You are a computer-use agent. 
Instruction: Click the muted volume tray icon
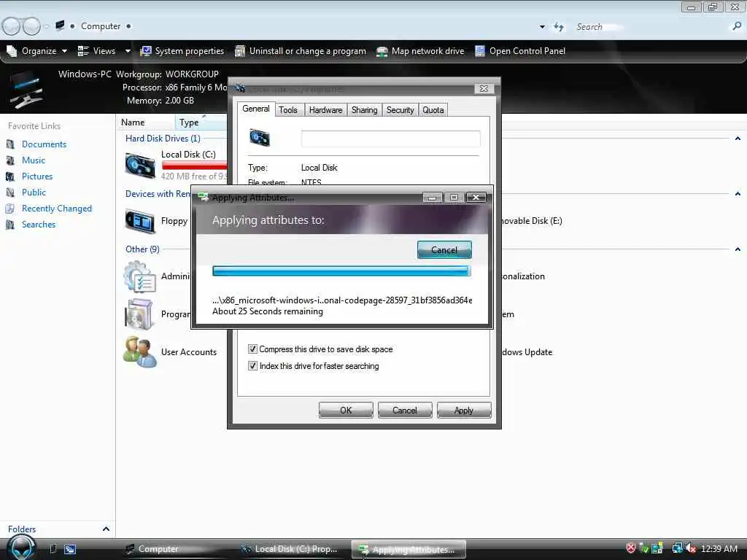tap(691, 548)
